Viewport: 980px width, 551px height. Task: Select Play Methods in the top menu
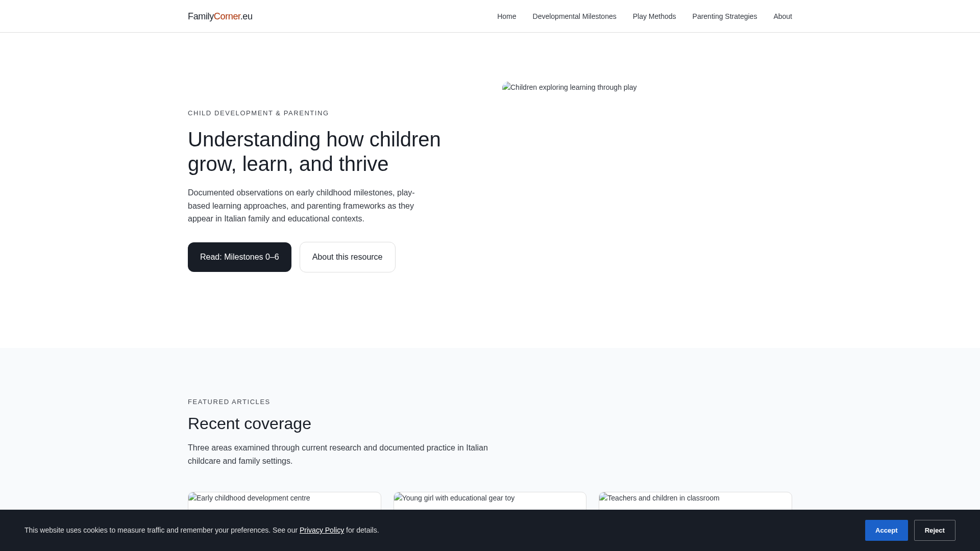(654, 16)
